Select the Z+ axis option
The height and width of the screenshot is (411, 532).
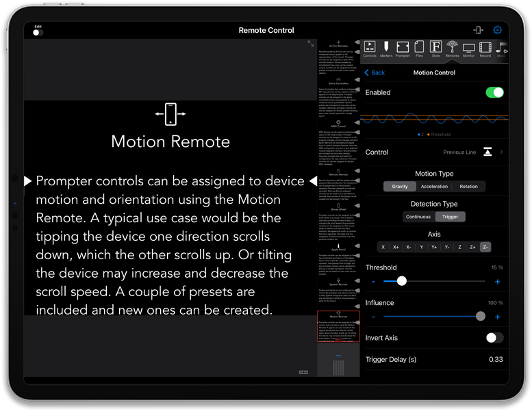point(472,247)
